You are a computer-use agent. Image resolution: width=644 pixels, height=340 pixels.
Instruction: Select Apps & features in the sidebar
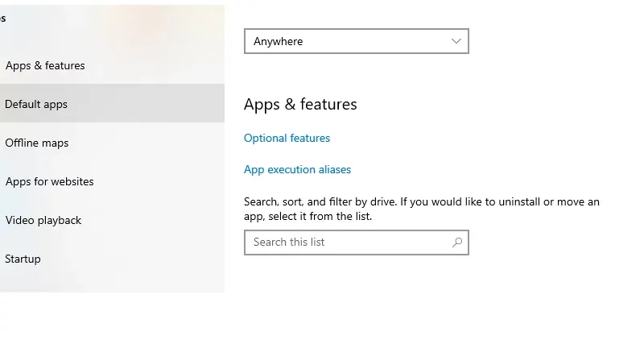coord(45,65)
